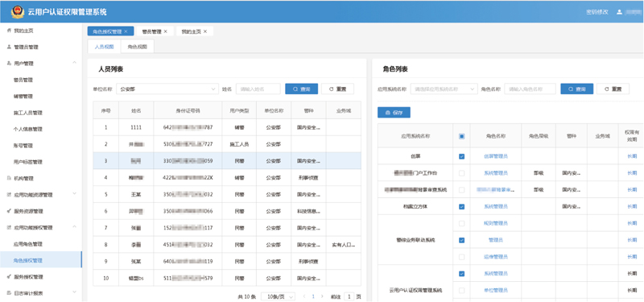The height and width of the screenshot is (302, 644).
Task: Open the 单位名称 dropdown showing 公安部
Action: click(x=167, y=89)
